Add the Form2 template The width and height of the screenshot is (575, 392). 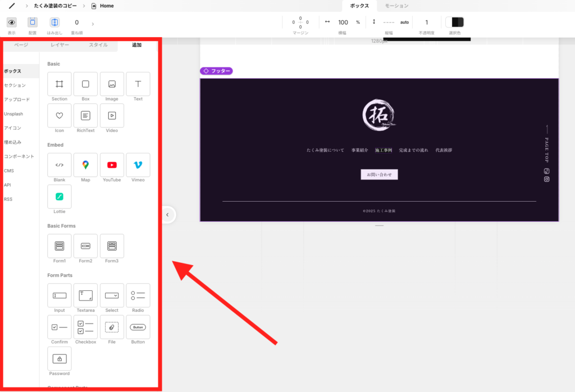(85, 246)
